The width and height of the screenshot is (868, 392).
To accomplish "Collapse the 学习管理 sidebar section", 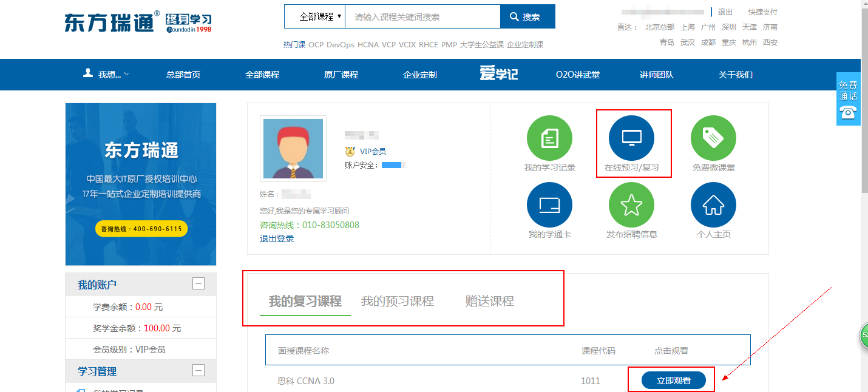I will pos(198,370).
